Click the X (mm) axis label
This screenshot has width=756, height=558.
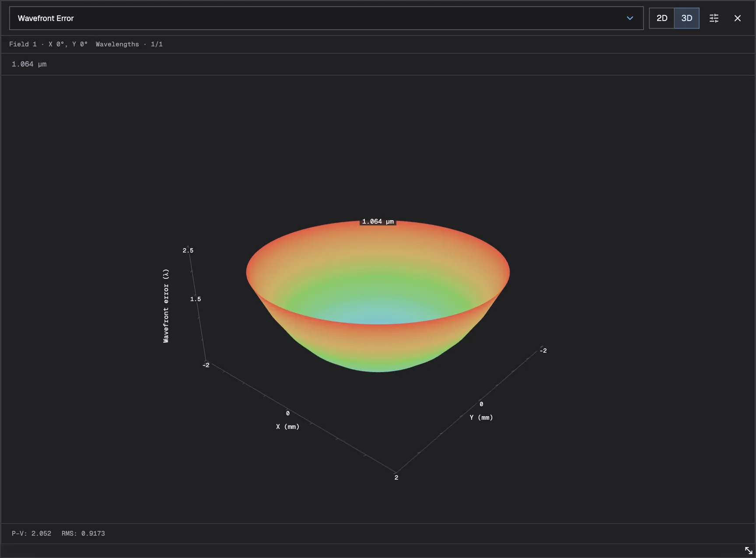[287, 427]
